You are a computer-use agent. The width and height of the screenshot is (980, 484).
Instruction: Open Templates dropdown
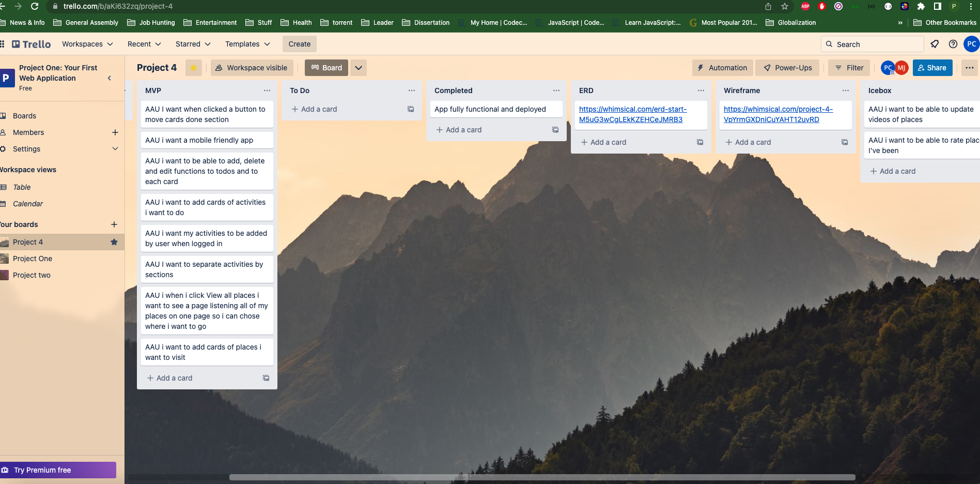(247, 44)
